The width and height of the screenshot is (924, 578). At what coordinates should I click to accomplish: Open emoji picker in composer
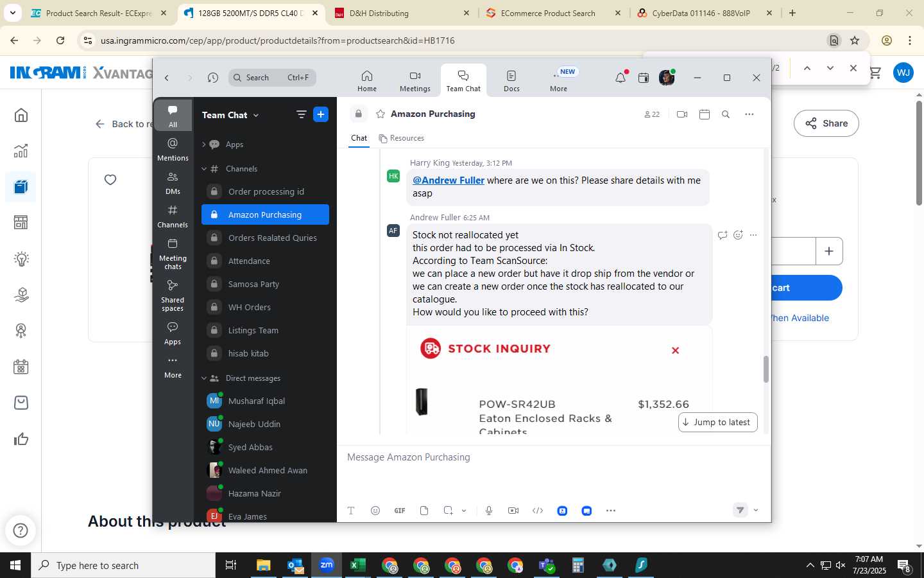pos(375,511)
